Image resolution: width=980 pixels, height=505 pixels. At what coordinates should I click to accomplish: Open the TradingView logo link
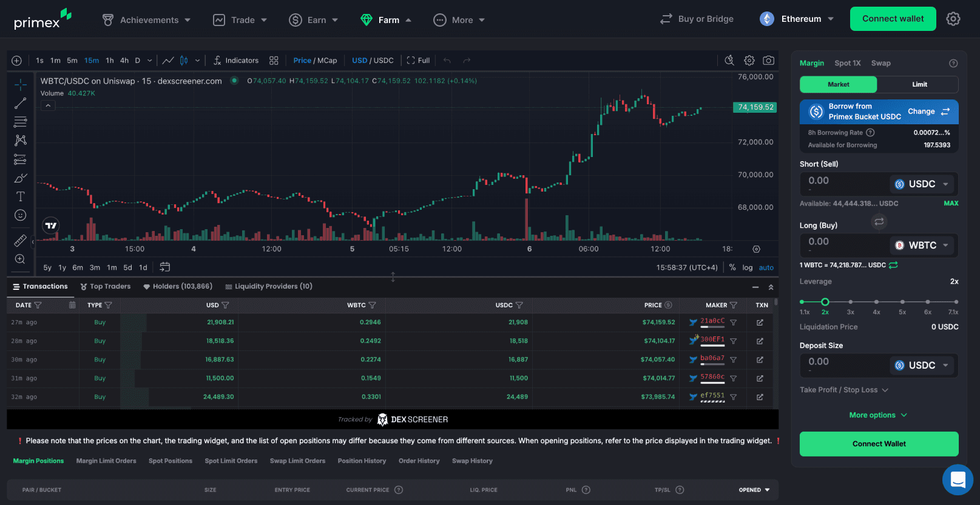[51, 226]
